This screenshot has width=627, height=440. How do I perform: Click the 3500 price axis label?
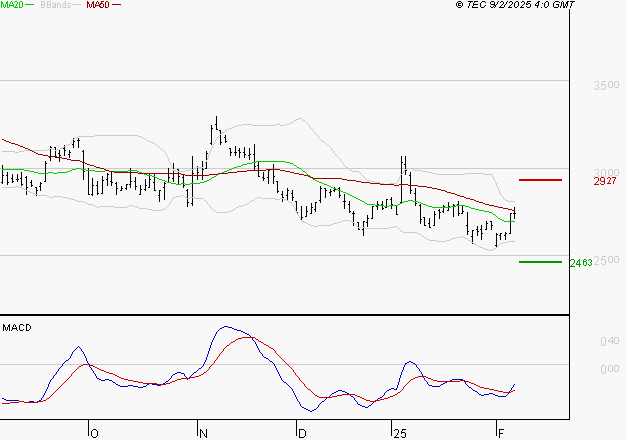tap(606, 85)
